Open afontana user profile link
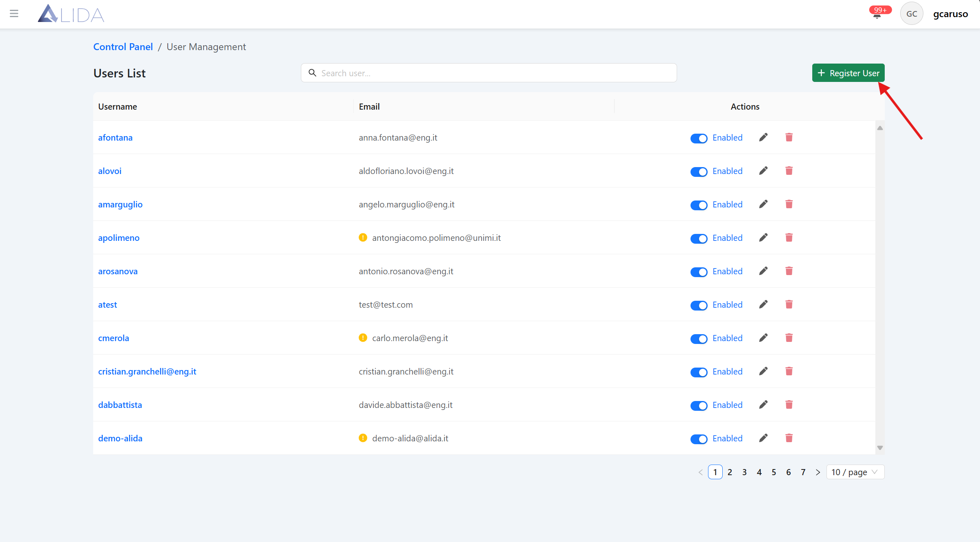Image resolution: width=980 pixels, height=542 pixels. coord(115,138)
